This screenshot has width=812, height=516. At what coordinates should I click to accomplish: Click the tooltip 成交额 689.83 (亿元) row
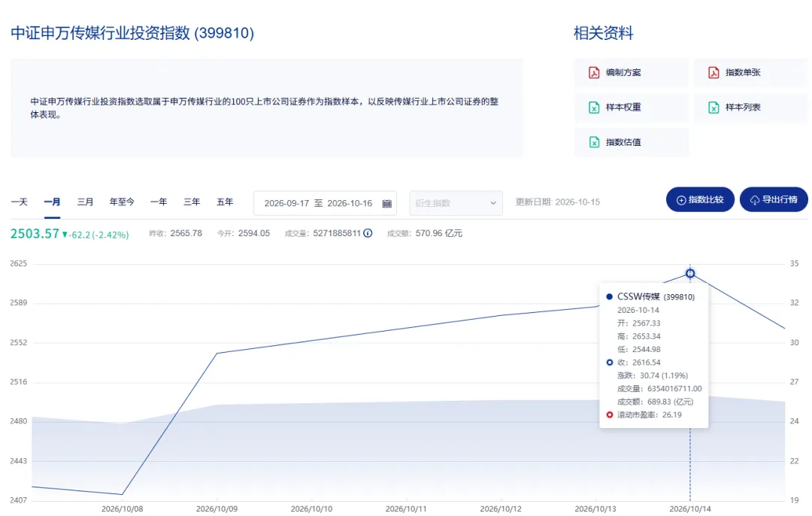coord(655,402)
